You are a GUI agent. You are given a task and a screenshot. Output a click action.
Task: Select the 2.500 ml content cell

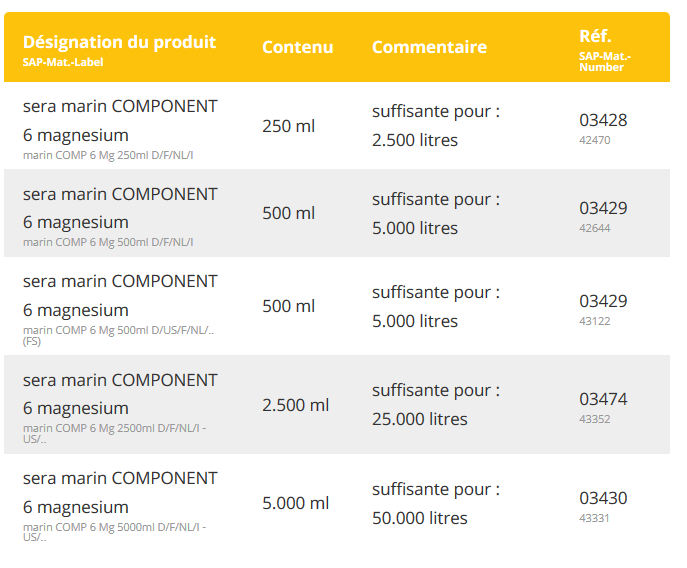point(295,405)
